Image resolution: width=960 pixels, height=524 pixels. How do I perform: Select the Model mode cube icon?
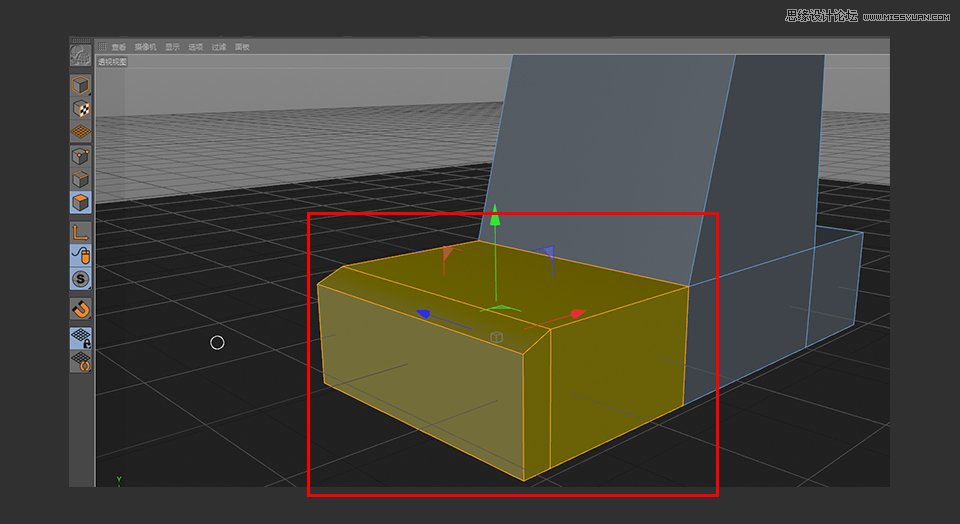(80, 85)
